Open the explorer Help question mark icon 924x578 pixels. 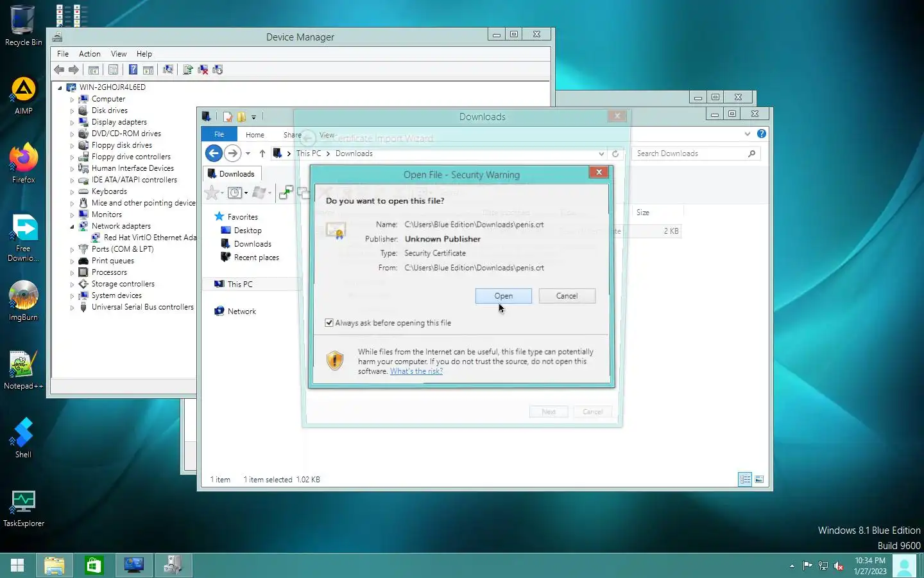(762, 134)
